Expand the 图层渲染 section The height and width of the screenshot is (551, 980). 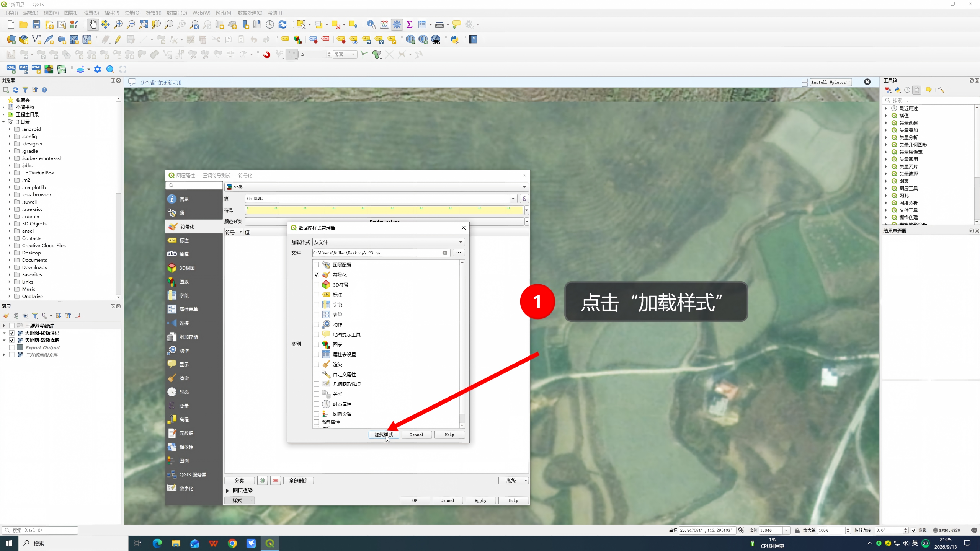click(227, 491)
